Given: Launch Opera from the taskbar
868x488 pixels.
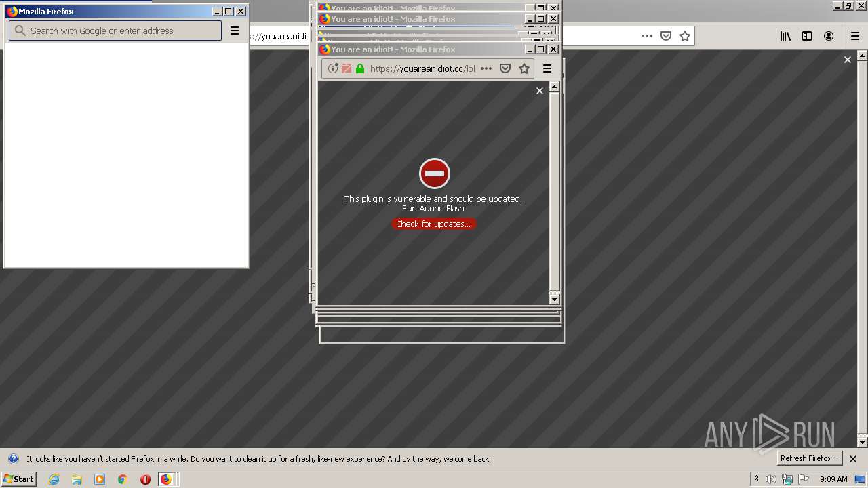Looking at the screenshot, I should (145, 479).
